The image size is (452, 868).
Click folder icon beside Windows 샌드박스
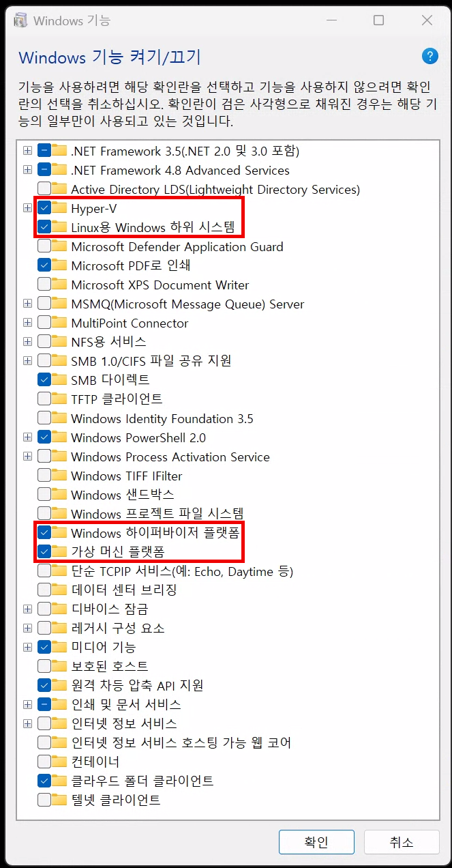(x=59, y=494)
